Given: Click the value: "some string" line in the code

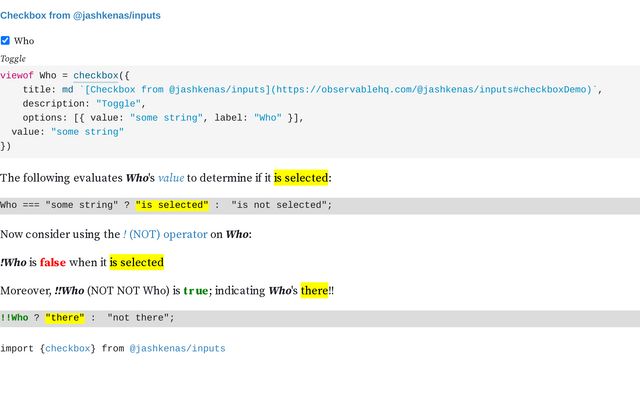Looking at the screenshot, I should coord(68,131).
